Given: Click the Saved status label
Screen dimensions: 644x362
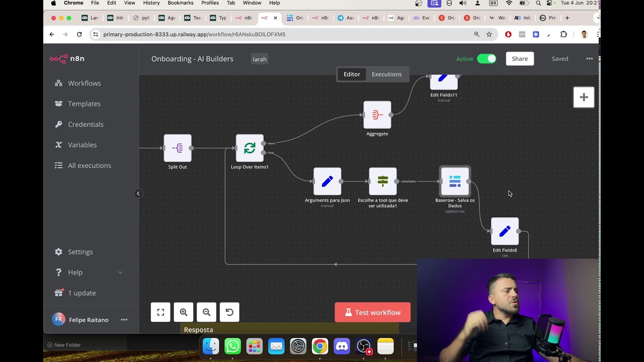Looking at the screenshot, I should (x=560, y=59).
